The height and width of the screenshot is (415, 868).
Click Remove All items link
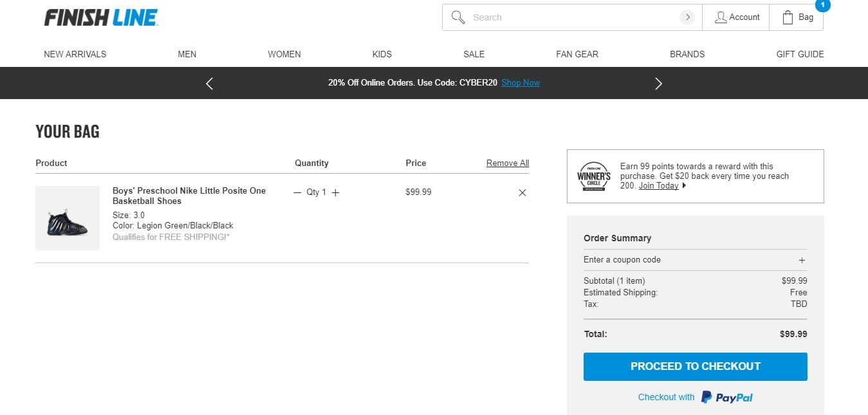point(508,163)
